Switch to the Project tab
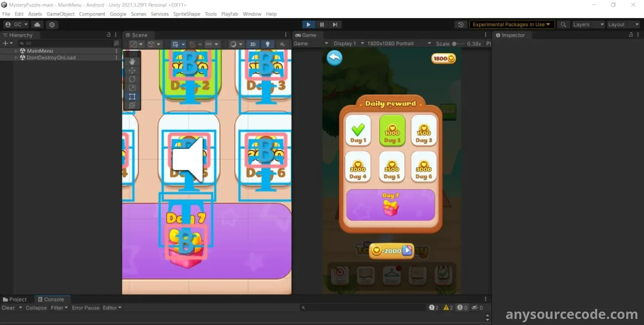 (x=15, y=299)
